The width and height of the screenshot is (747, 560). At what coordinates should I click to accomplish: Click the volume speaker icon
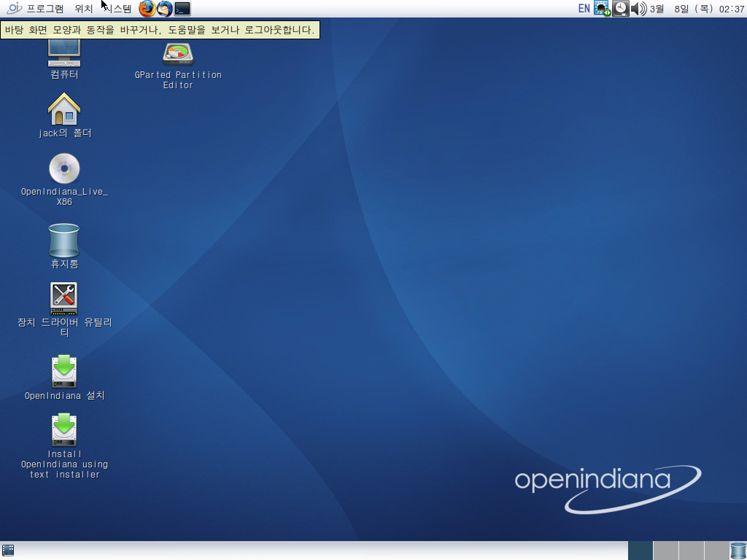pos(638,9)
